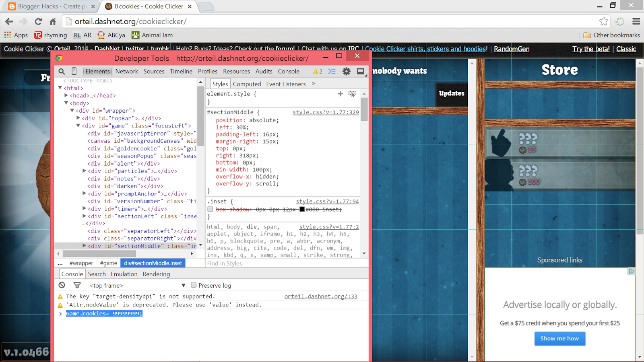
Task: Open the Chrome hamburger menu
Action: pos(636,21)
